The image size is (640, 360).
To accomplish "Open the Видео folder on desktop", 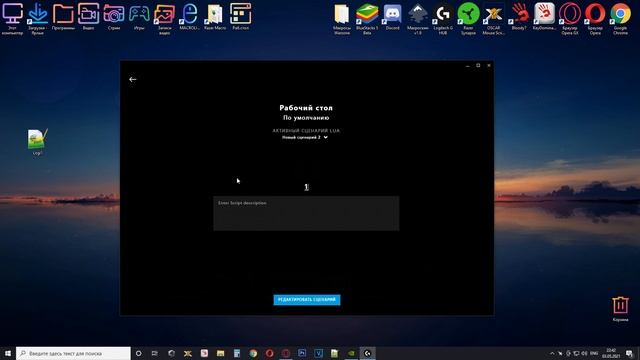I will coord(89,17).
